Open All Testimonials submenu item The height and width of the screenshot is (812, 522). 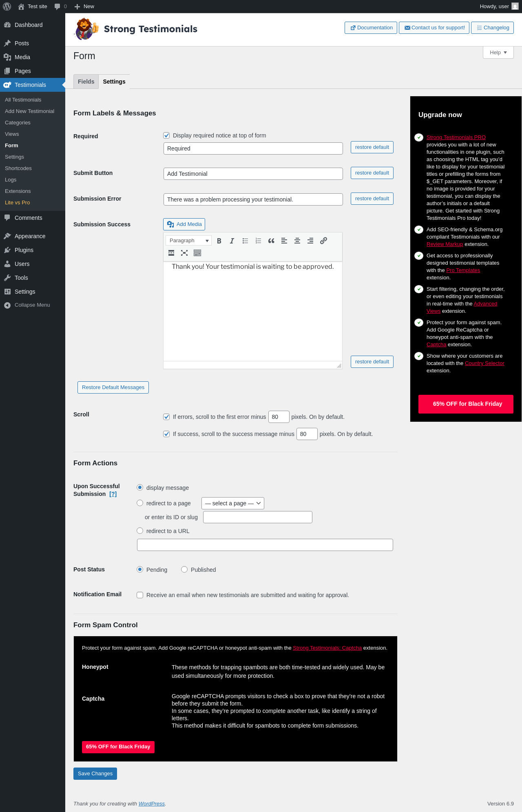[x=23, y=100]
